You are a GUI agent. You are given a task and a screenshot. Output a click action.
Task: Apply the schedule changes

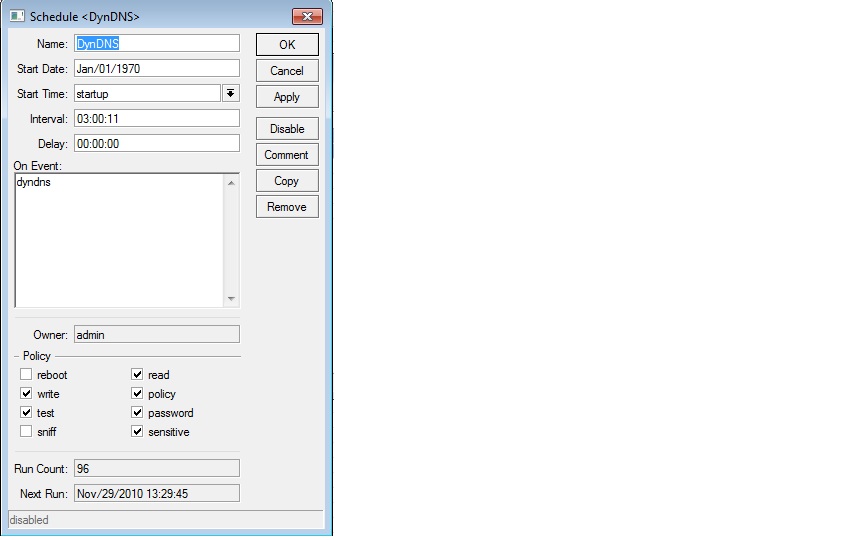tap(287, 96)
